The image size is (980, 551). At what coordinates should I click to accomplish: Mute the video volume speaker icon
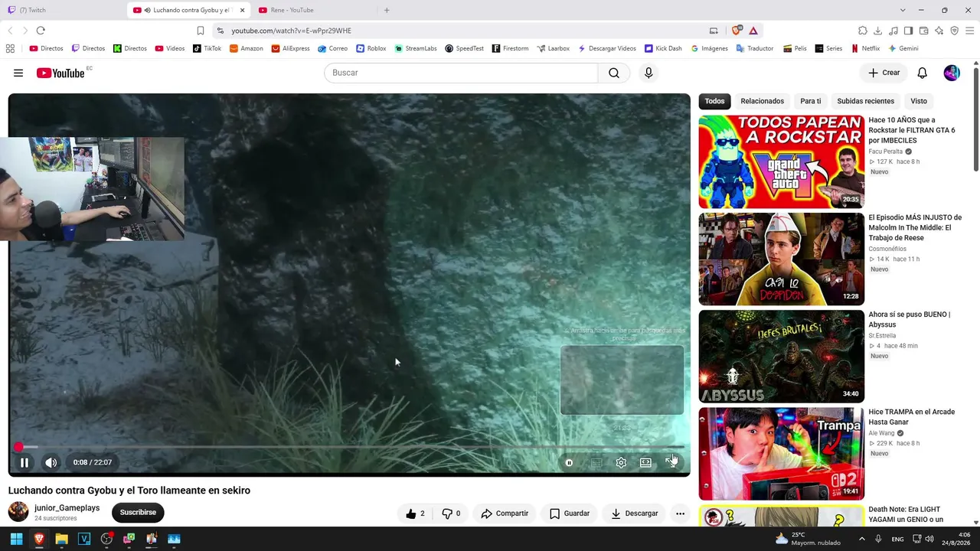point(51,462)
